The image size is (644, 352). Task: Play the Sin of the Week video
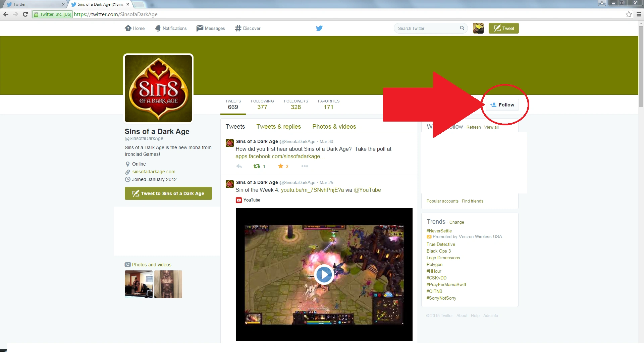click(324, 274)
